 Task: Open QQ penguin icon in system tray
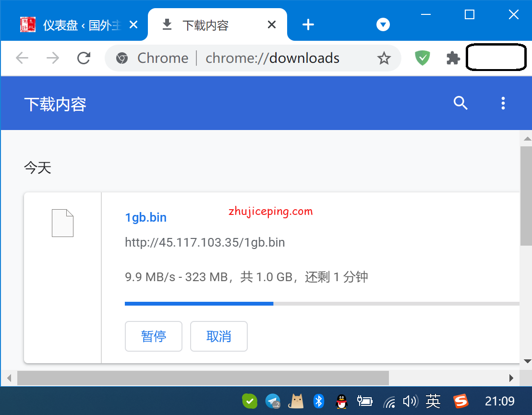point(341,401)
